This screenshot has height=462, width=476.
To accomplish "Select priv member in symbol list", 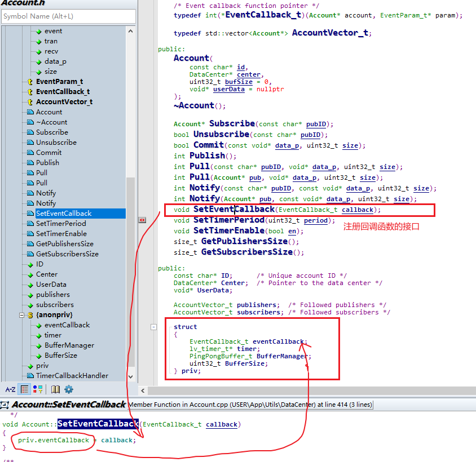I will point(42,366).
